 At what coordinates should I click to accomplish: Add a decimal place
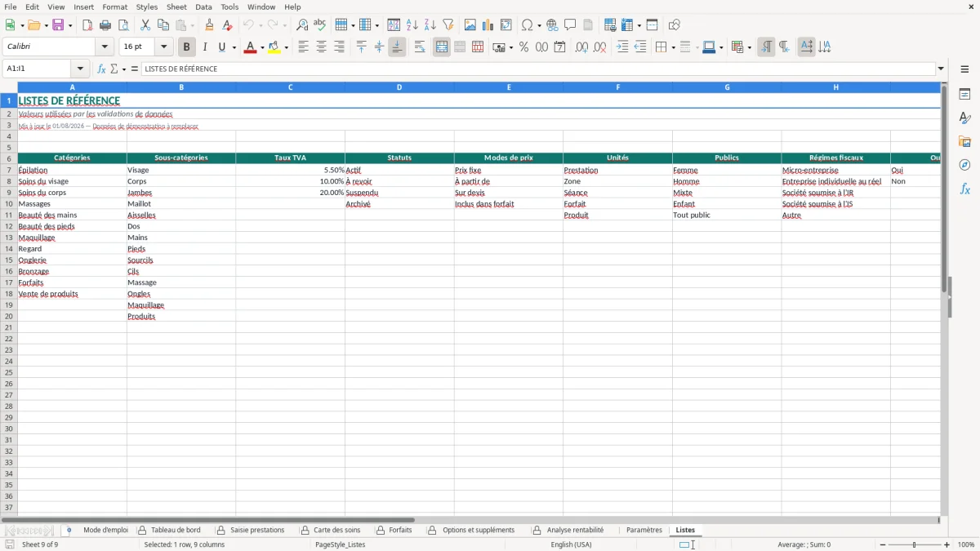click(581, 47)
